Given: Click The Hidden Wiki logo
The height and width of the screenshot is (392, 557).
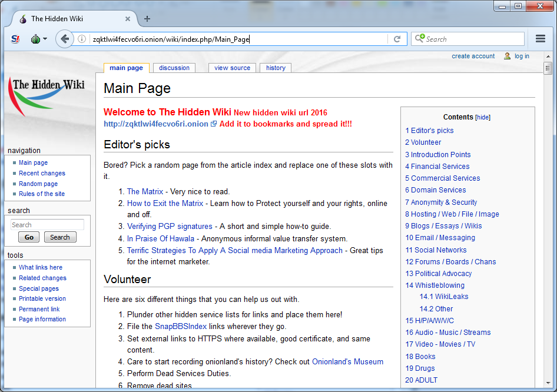Looking at the screenshot, I should tap(47, 96).
